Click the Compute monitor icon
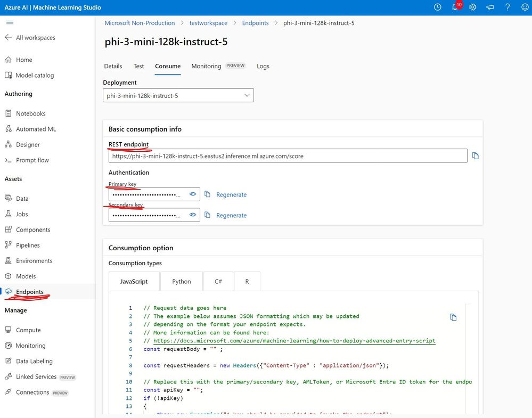The image size is (532, 418). point(9,330)
